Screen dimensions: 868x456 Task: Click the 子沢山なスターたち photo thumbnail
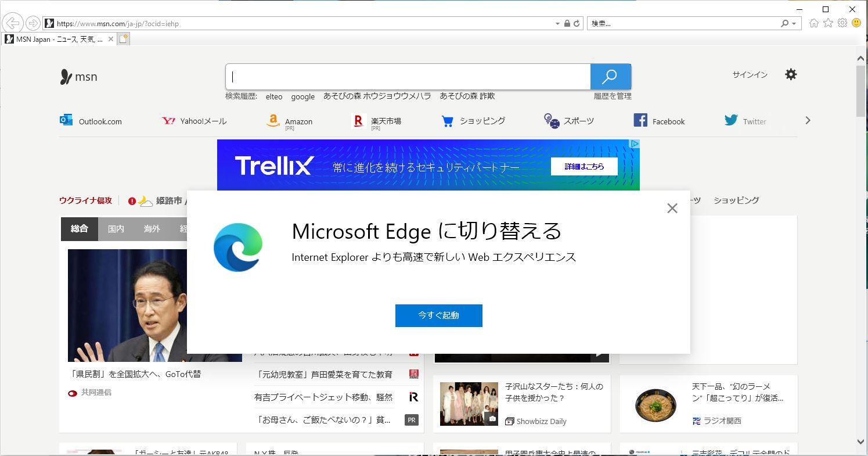click(x=469, y=404)
